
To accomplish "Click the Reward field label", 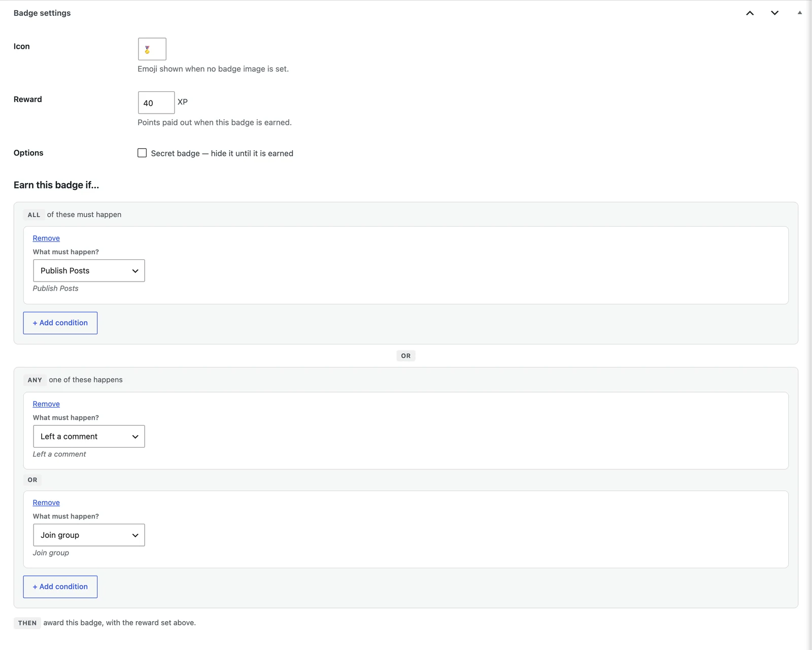I will [28, 99].
